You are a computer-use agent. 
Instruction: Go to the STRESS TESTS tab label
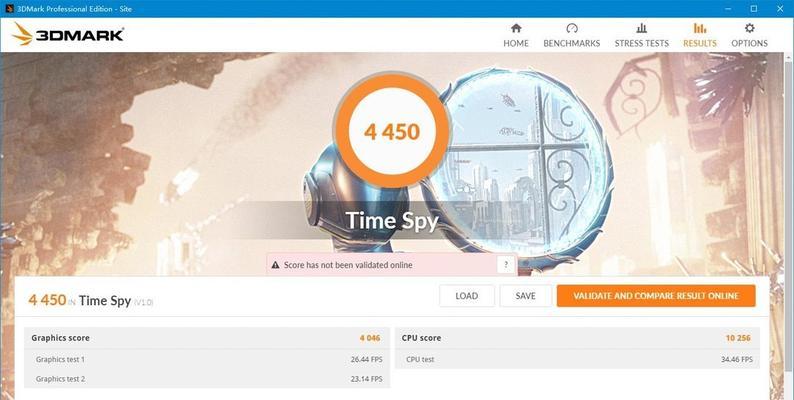[x=642, y=44]
